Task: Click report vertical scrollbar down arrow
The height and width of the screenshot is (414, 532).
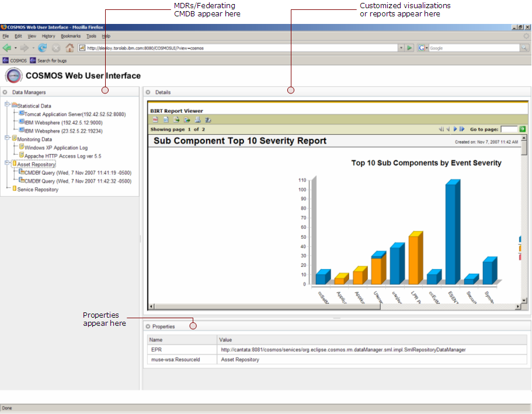Action: (x=524, y=300)
